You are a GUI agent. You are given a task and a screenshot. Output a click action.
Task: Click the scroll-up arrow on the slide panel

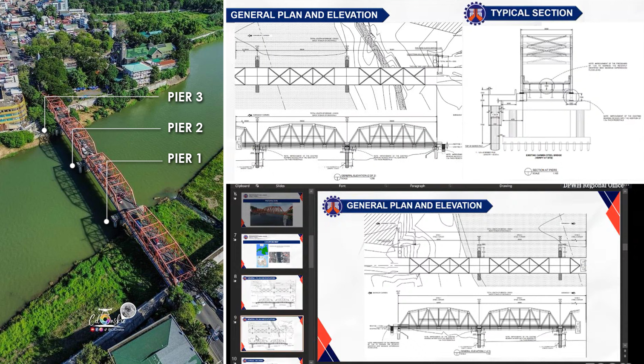311,191
